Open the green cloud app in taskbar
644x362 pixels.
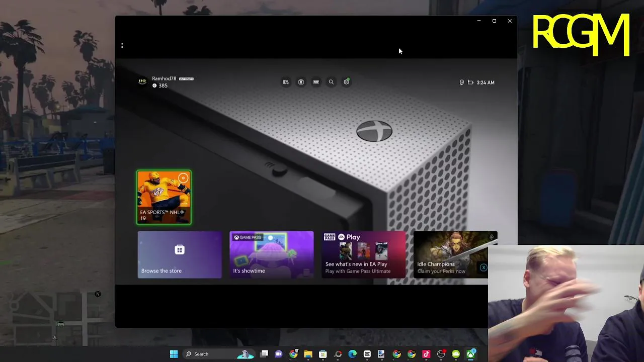pos(456,354)
